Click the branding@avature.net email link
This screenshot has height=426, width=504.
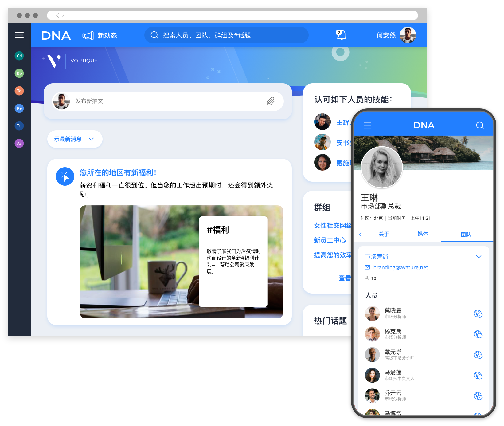pyautogui.click(x=400, y=267)
